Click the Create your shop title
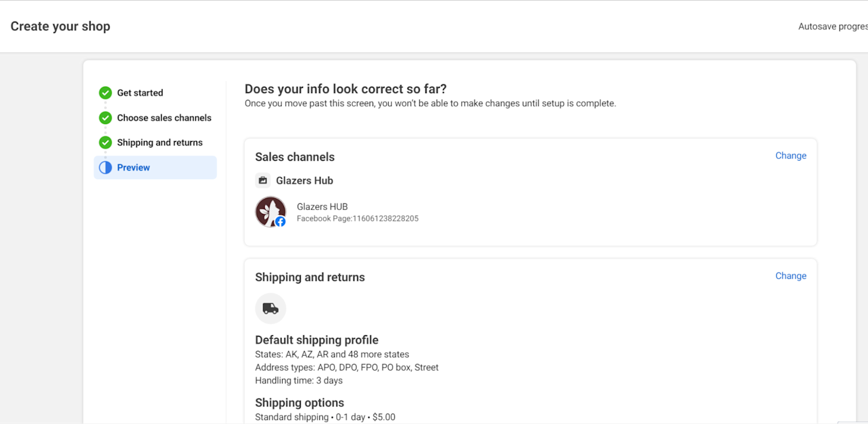Image resolution: width=868 pixels, height=424 pixels. click(x=60, y=26)
